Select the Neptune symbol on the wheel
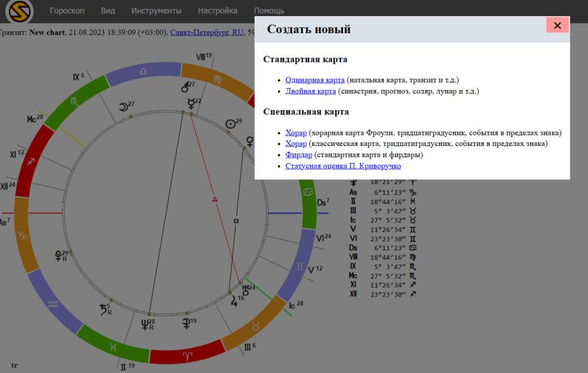 [x=146, y=326]
